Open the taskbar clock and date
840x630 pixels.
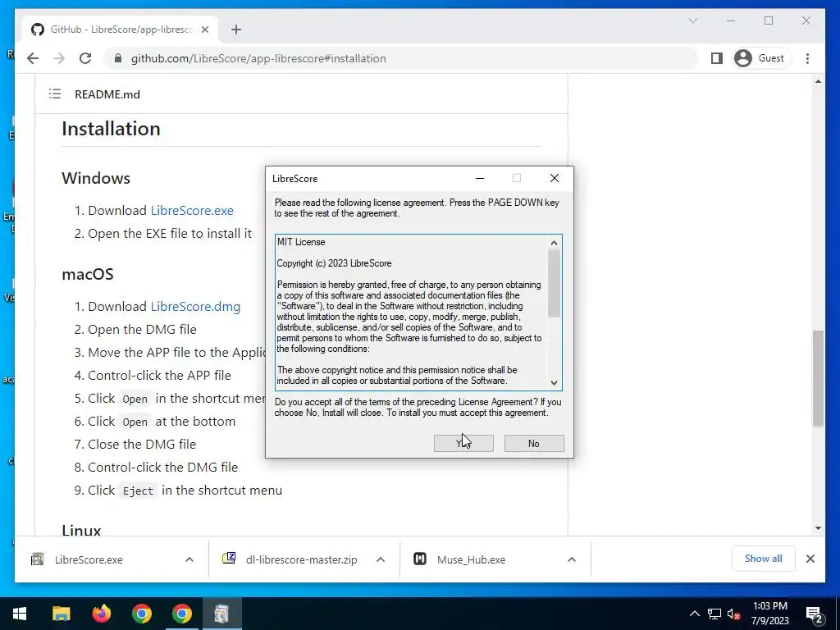[x=769, y=614]
